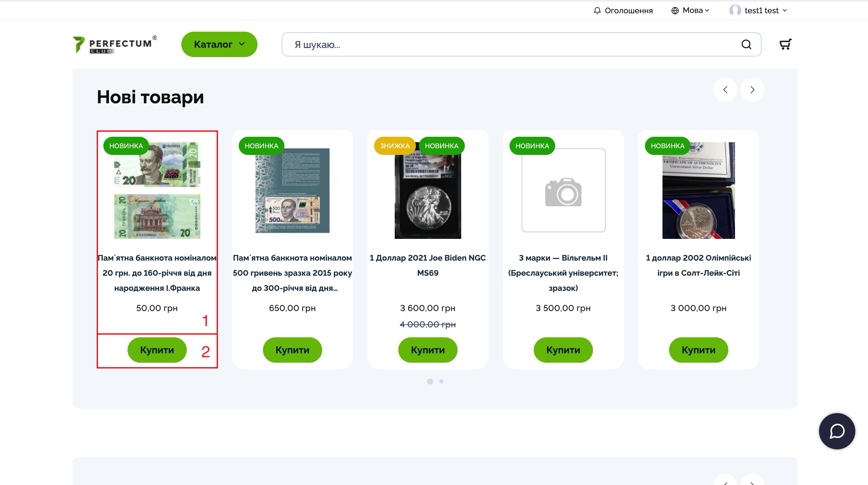Show next products with right arrow

752,90
